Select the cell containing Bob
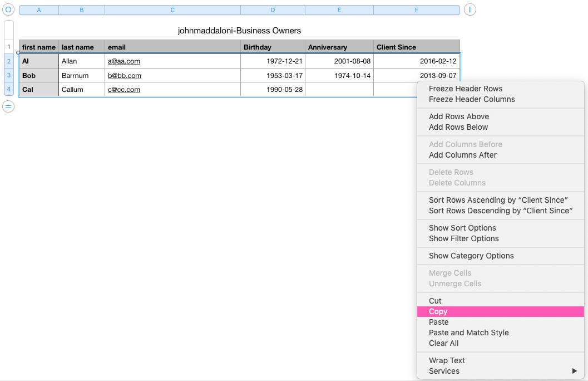The height and width of the screenshot is (381, 588). [x=39, y=75]
